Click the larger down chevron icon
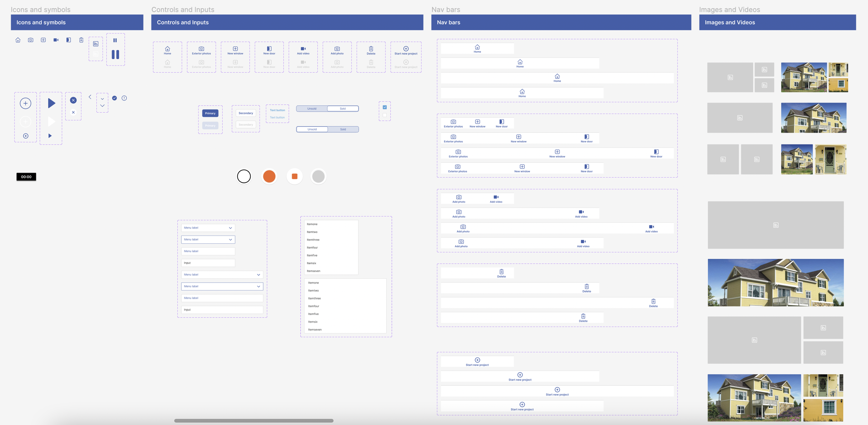868x425 pixels. point(102,106)
